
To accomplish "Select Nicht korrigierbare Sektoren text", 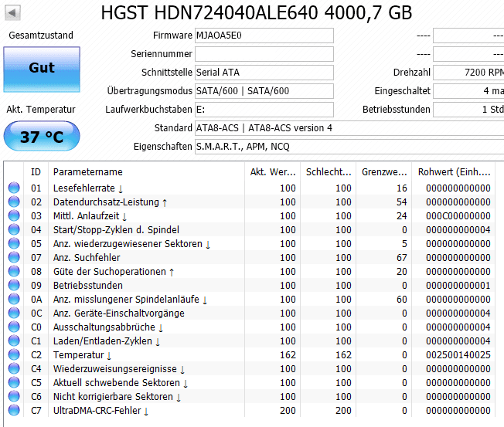I will [x=113, y=397].
